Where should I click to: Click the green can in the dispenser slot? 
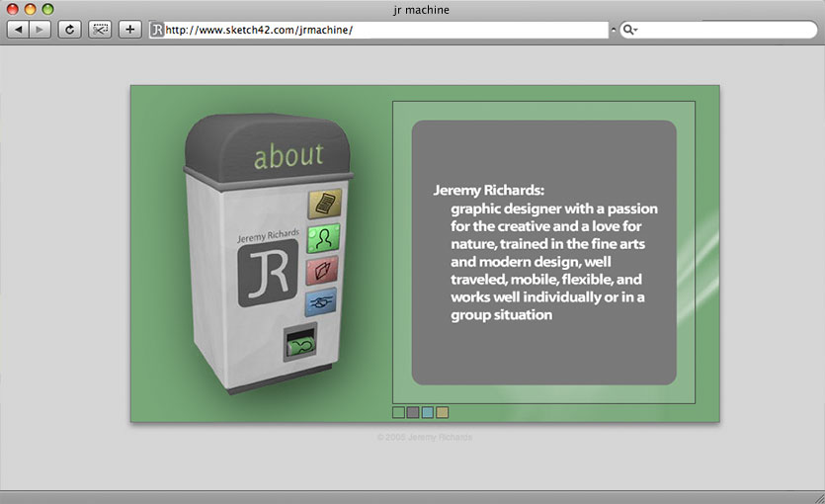point(300,346)
